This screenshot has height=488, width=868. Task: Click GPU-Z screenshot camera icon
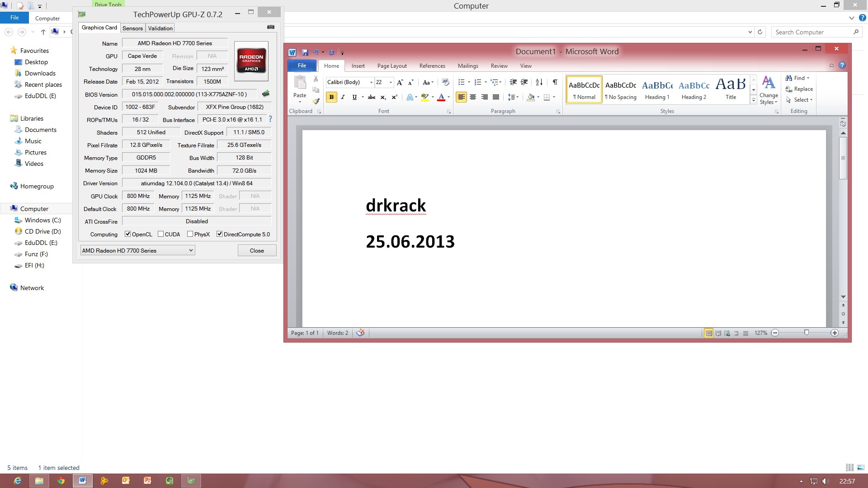271,27
